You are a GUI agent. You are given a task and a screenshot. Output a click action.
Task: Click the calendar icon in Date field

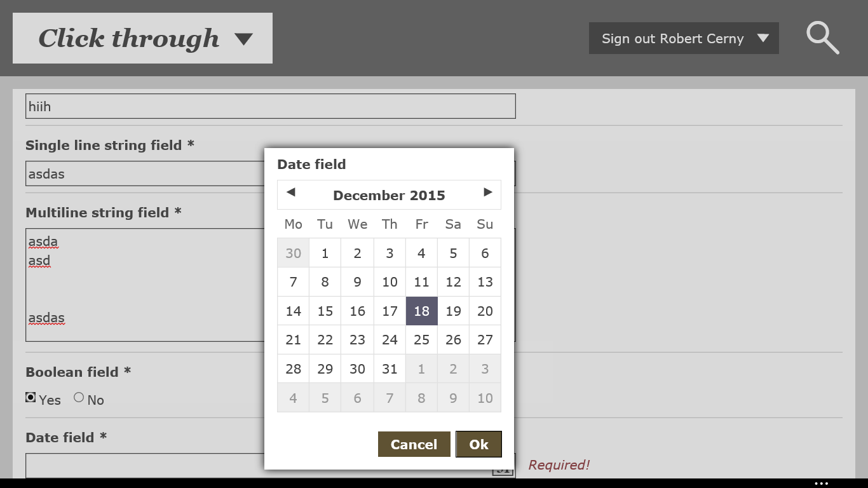coord(503,470)
